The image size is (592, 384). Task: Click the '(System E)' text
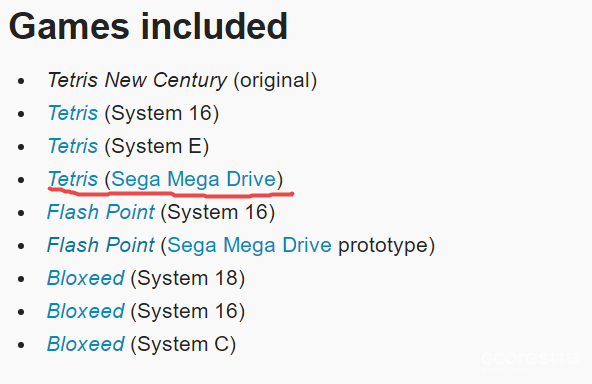point(157,146)
